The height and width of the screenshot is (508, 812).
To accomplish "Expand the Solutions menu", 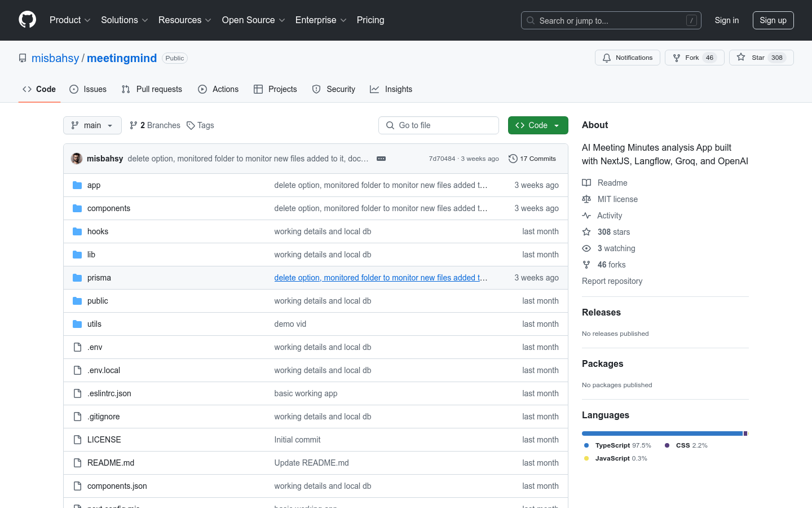I will 125,20.
